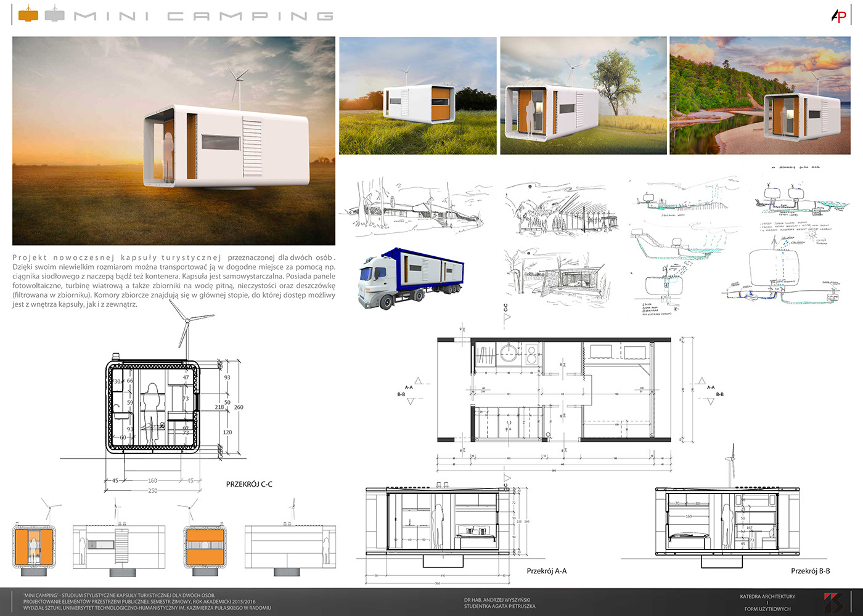Click the 260 height dimension in section C-C
863x616 pixels.
pyautogui.click(x=239, y=407)
